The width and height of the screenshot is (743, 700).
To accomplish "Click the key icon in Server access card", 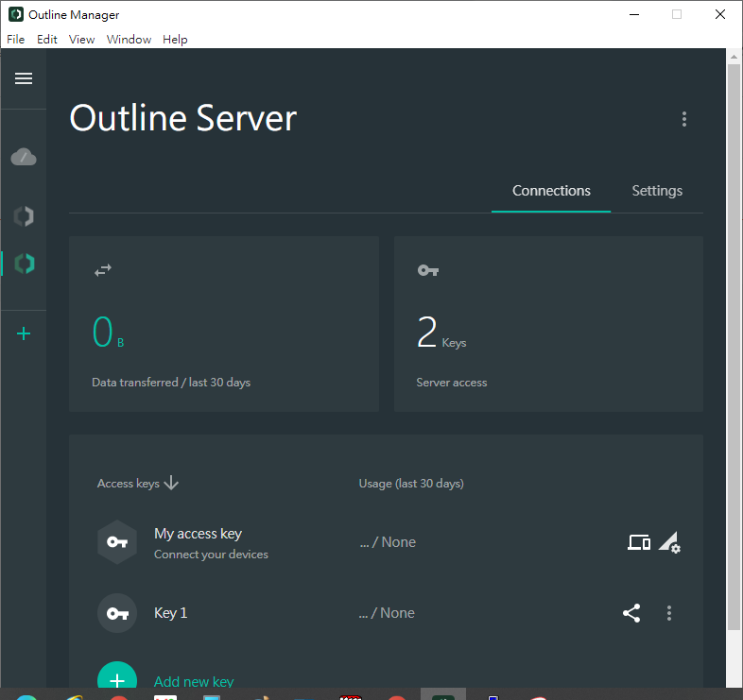I will 428,270.
